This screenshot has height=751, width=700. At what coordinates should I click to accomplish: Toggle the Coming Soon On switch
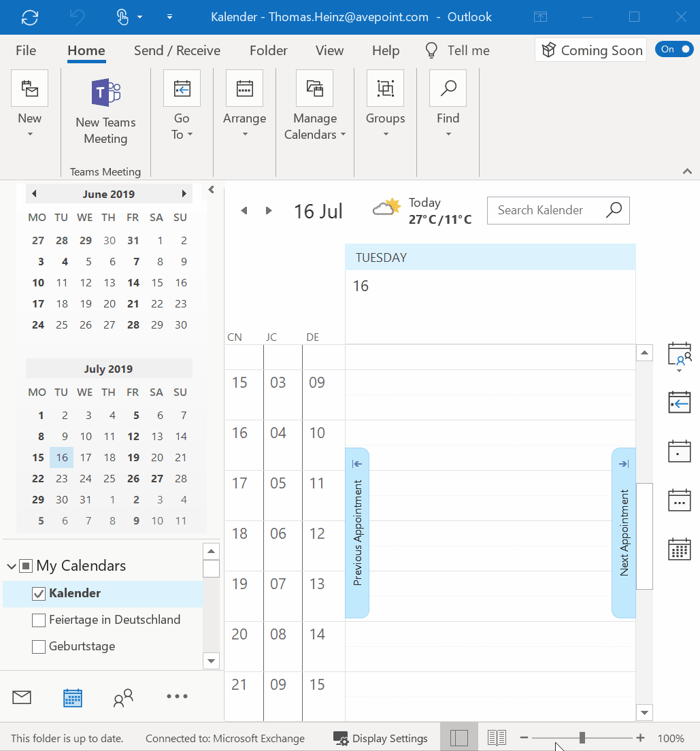tap(675, 50)
